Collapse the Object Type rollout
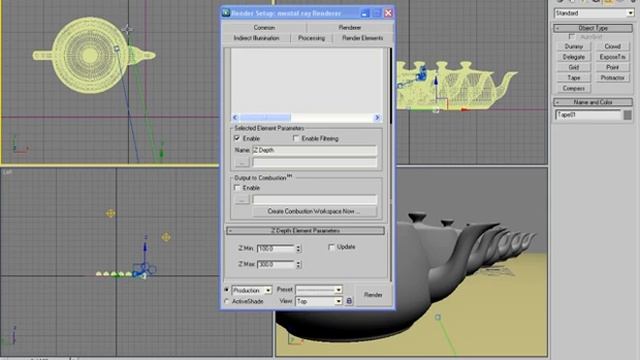Viewport: 640px width, 360px height. pyautogui.click(x=593, y=28)
